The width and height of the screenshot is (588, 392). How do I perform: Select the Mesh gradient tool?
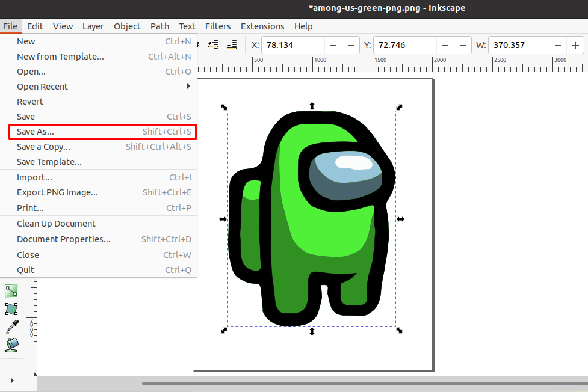point(11,309)
